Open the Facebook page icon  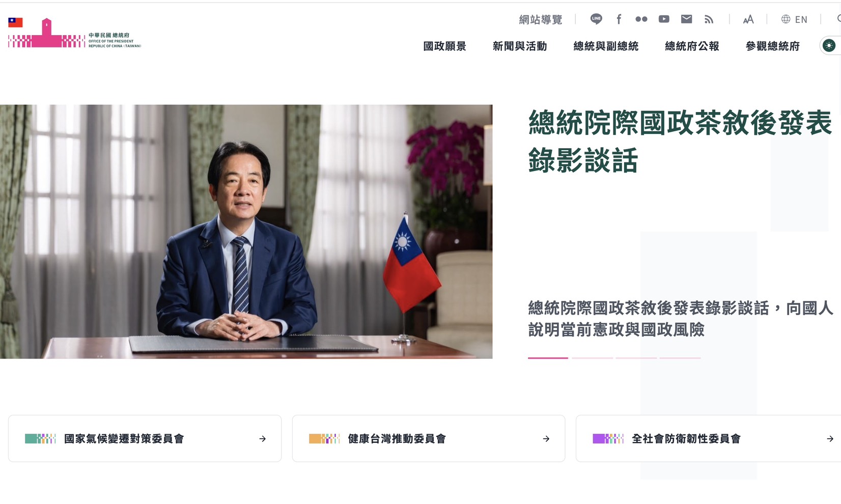[x=619, y=19]
